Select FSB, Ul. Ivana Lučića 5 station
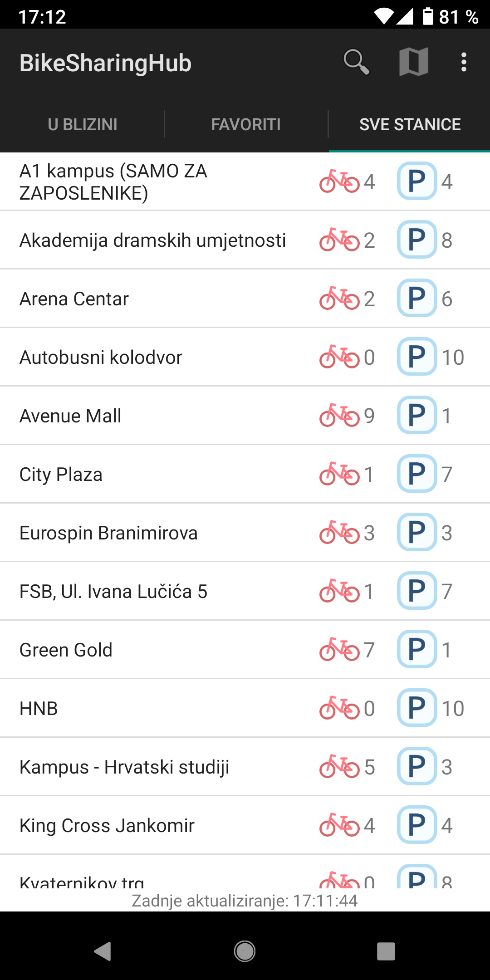The width and height of the screenshot is (490, 980). 113,591
